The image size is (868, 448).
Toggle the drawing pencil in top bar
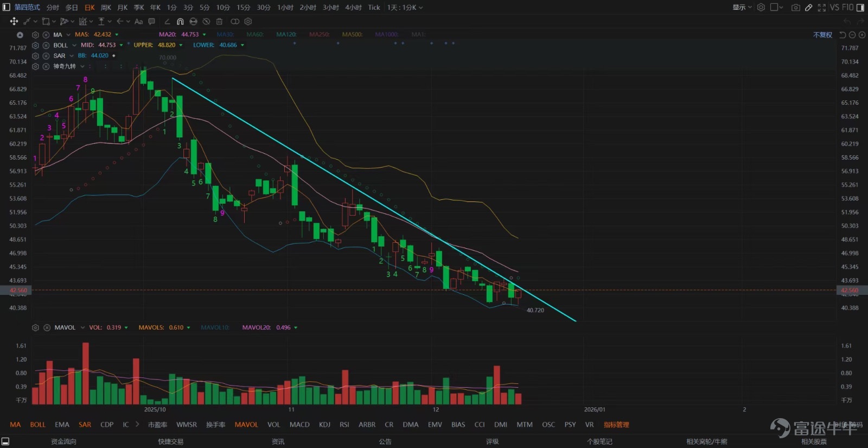[x=808, y=7]
